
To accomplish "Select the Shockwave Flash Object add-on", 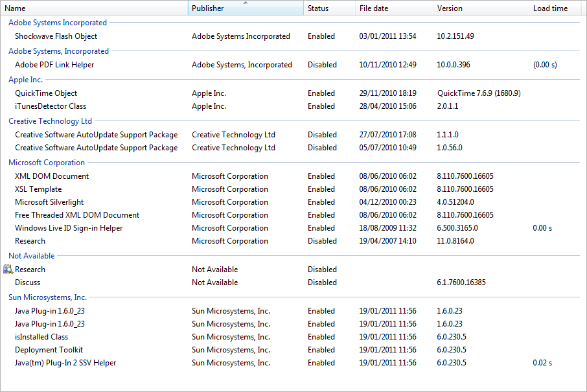I will click(x=293, y=36).
